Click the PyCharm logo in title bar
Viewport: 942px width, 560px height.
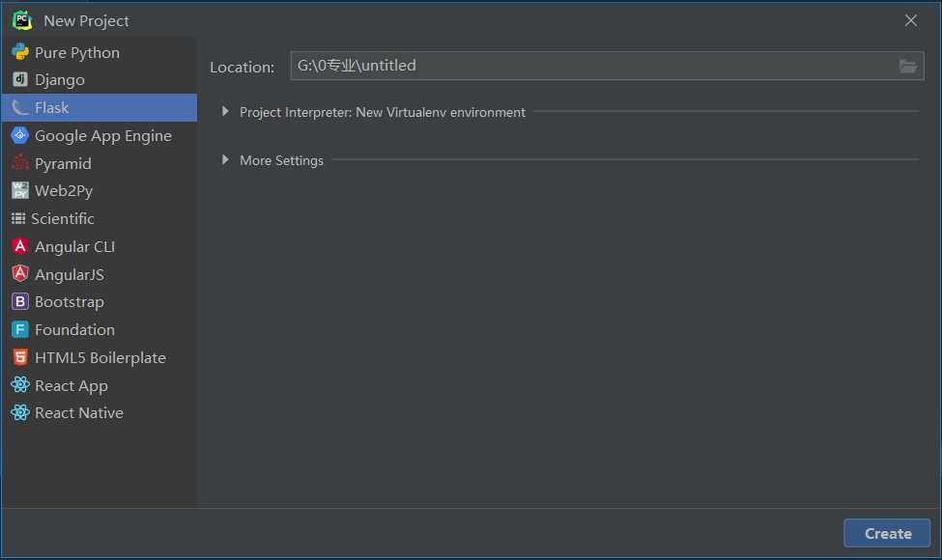(22, 20)
